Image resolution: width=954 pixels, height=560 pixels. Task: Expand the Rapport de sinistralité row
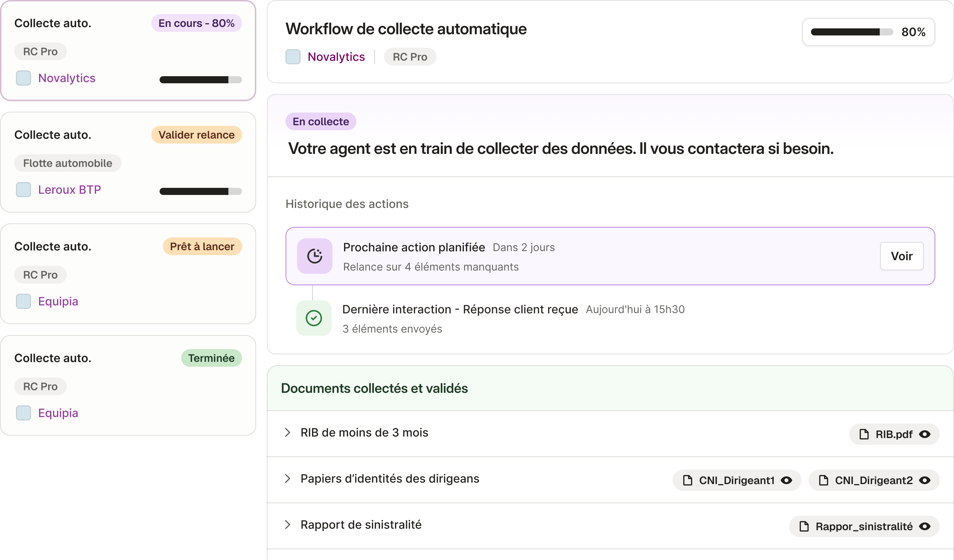(288, 525)
